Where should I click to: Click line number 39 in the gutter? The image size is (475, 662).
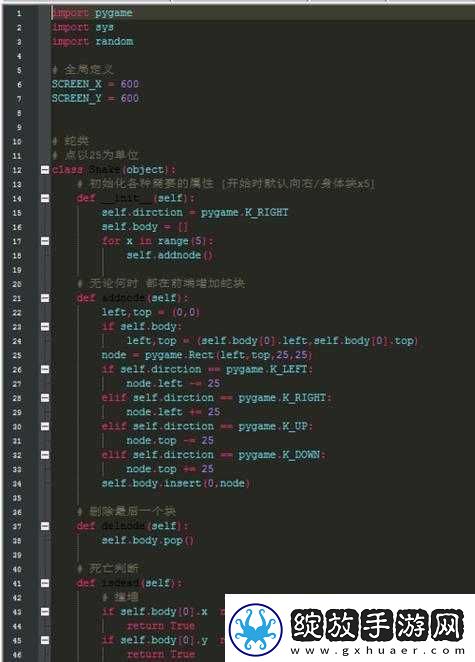tap(17, 554)
